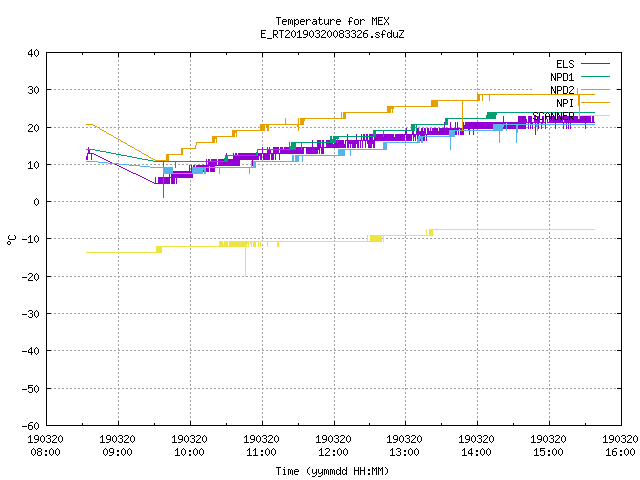Click the y-axis label -50
640x480 pixels.
(31, 389)
